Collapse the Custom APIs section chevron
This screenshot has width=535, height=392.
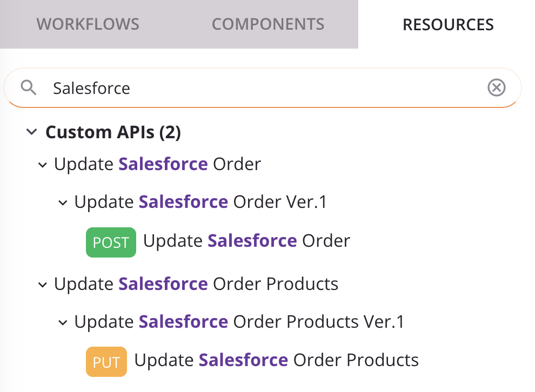coord(32,132)
